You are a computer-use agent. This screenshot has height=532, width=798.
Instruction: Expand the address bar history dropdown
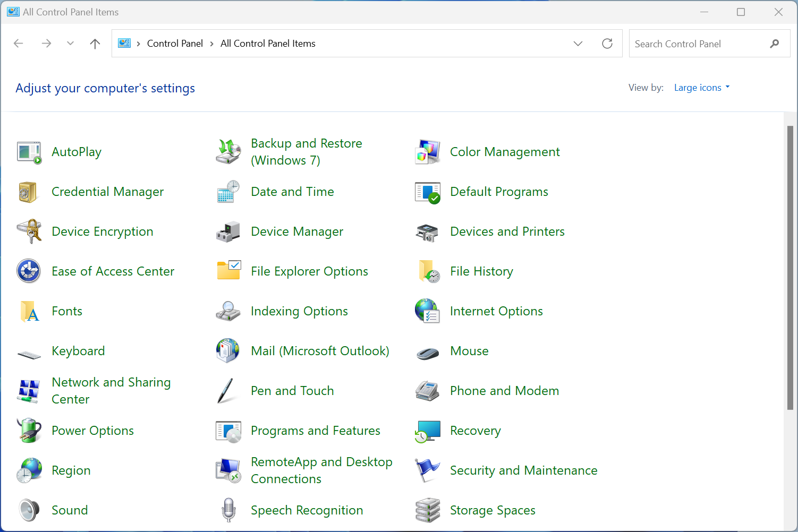(578, 44)
